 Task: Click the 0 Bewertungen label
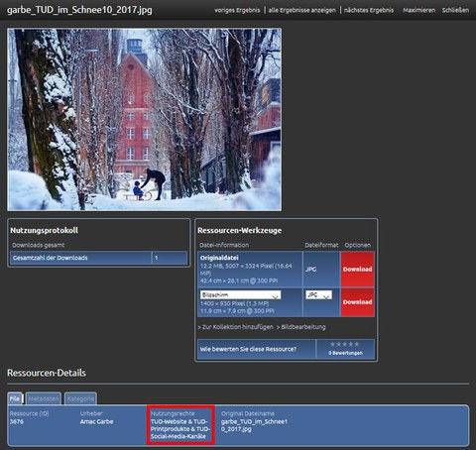pyautogui.click(x=345, y=353)
